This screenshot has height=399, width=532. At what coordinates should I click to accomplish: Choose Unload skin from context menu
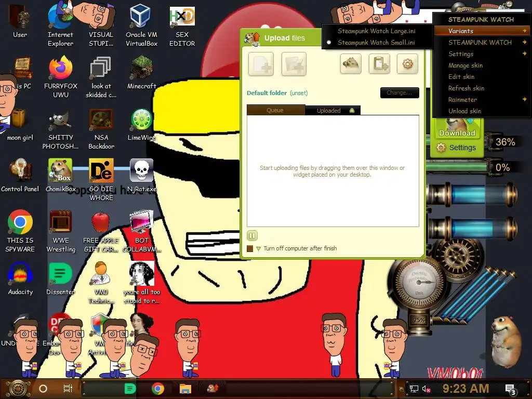pos(482,111)
